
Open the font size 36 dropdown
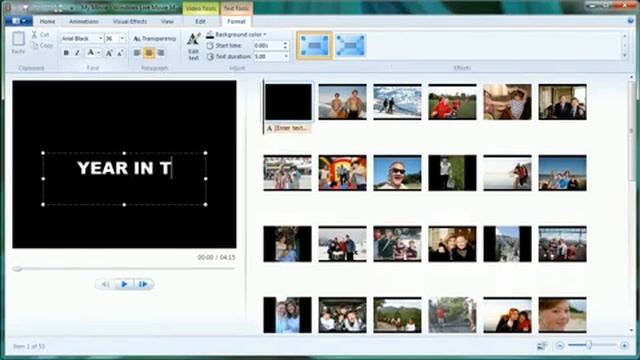click(122, 38)
